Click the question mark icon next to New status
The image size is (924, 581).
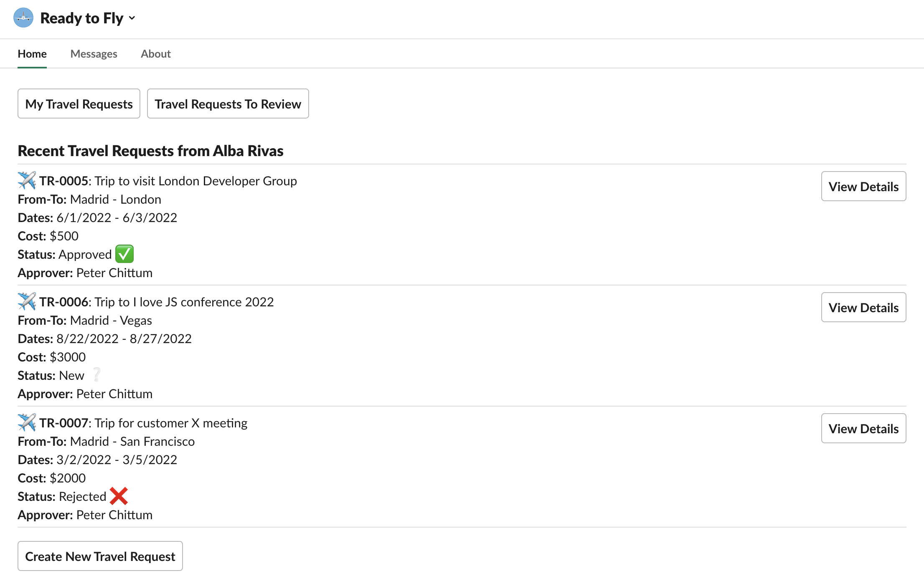click(x=97, y=375)
